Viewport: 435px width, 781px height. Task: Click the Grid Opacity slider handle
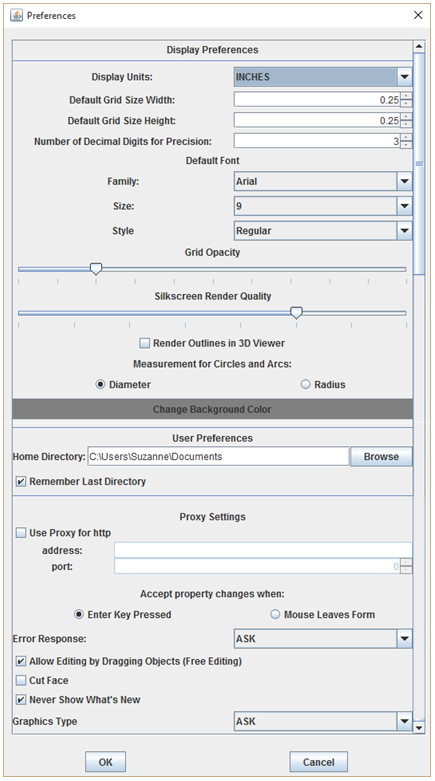96,269
